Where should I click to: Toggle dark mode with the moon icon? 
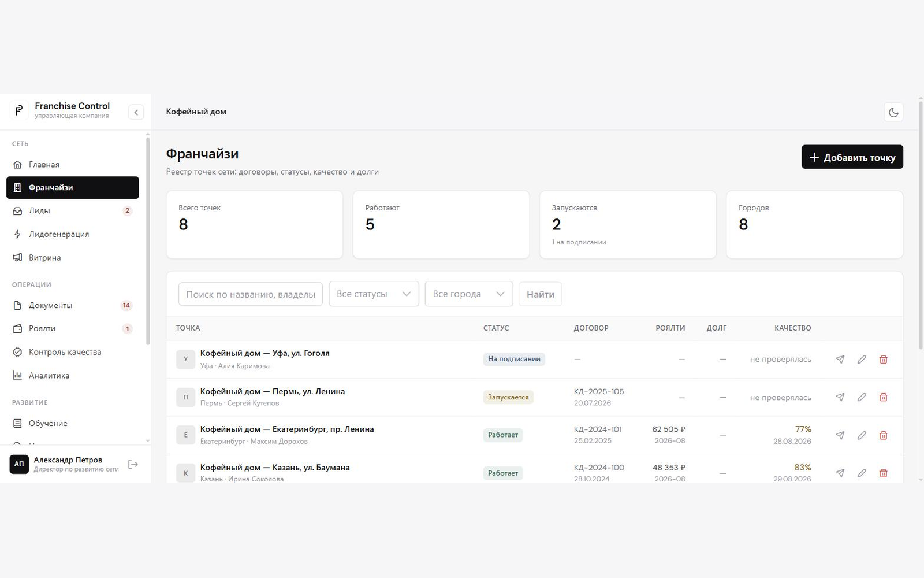click(x=893, y=112)
